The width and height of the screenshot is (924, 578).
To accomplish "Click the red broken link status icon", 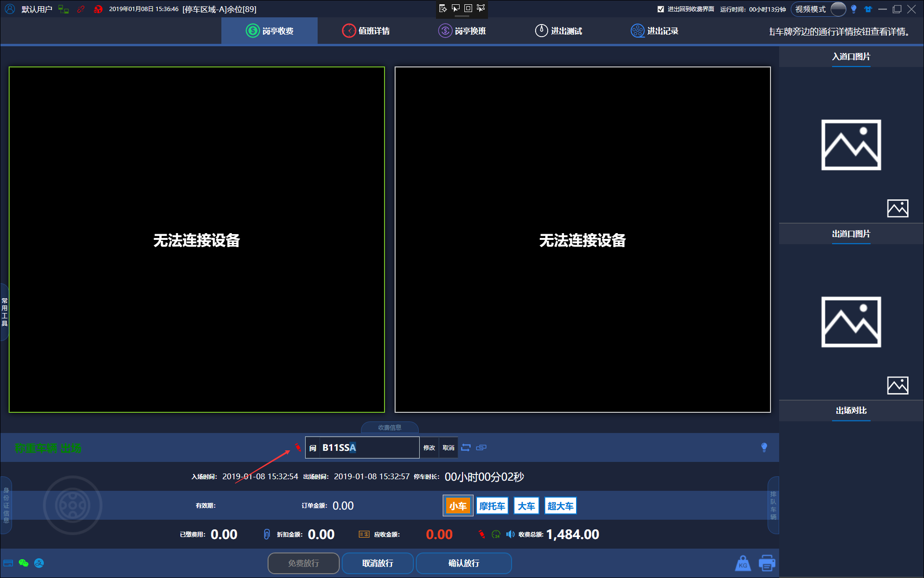I will point(81,9).
